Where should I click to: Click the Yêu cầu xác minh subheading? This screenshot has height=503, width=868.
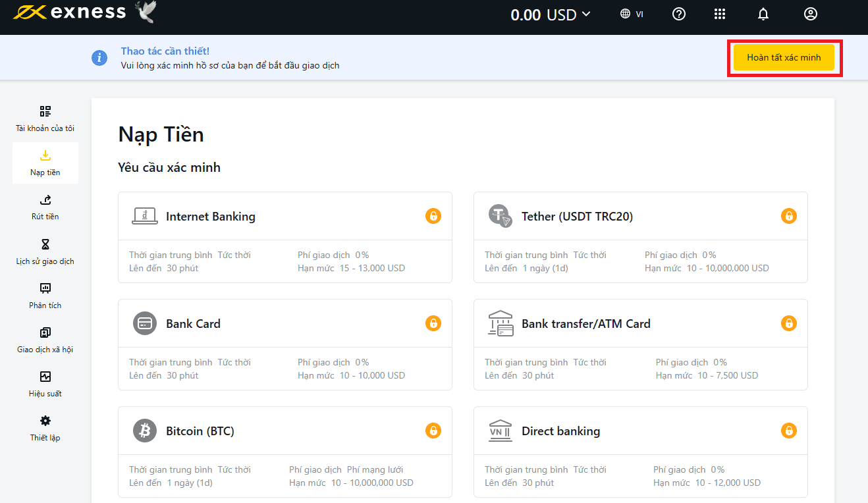click(x=169, y=168)
